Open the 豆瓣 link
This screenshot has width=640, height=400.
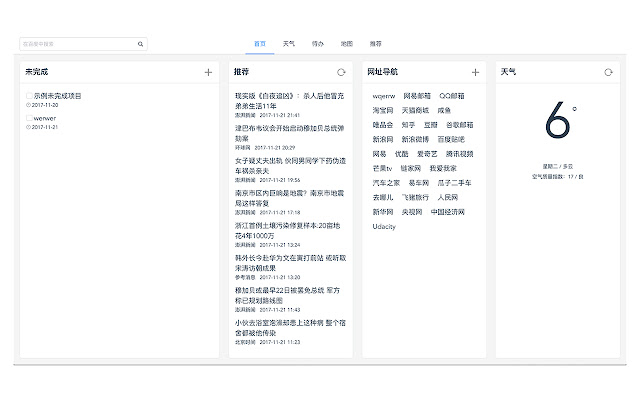click(x=430, y=125)
